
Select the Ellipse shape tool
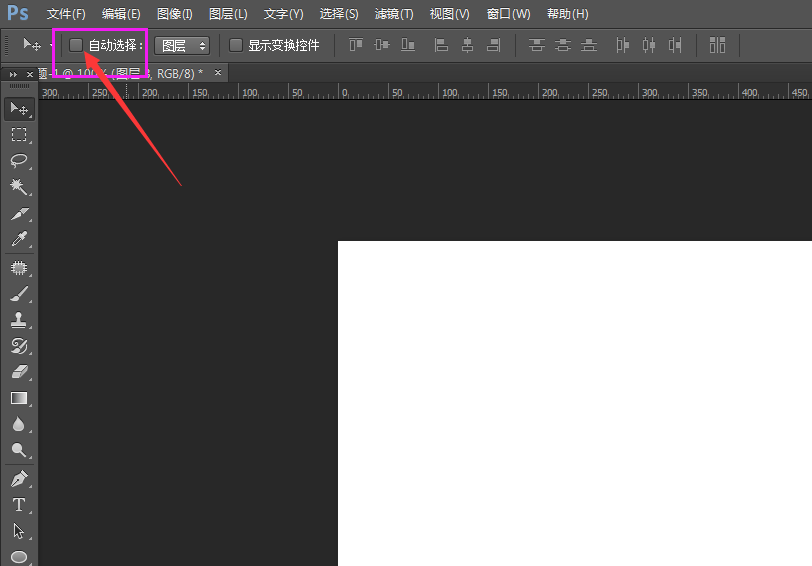click(x=19, y=557)
